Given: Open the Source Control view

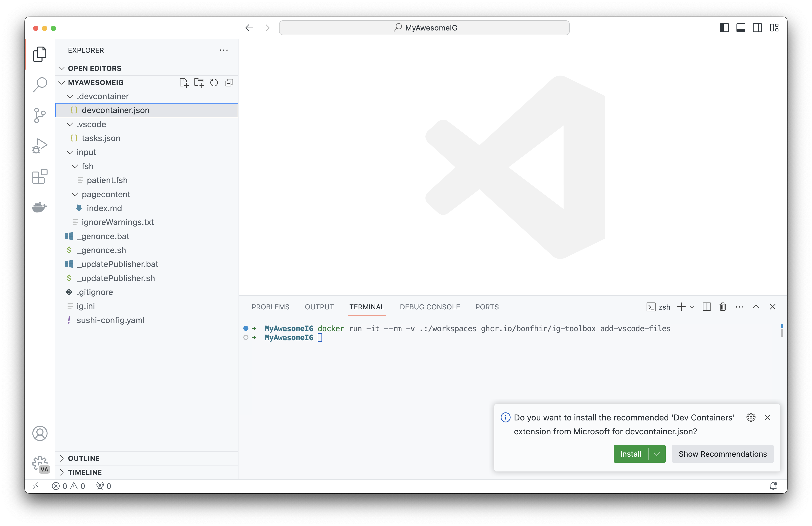Looking at the screenshot, I should [x=39, y=115].
